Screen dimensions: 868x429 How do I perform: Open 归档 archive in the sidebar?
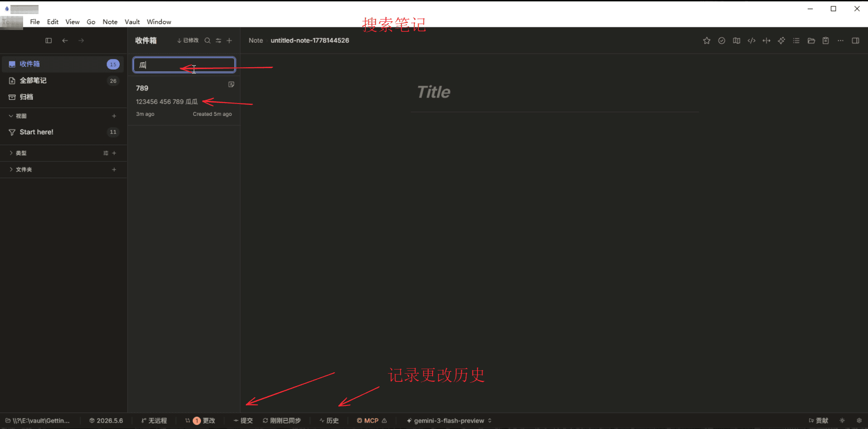63,97
